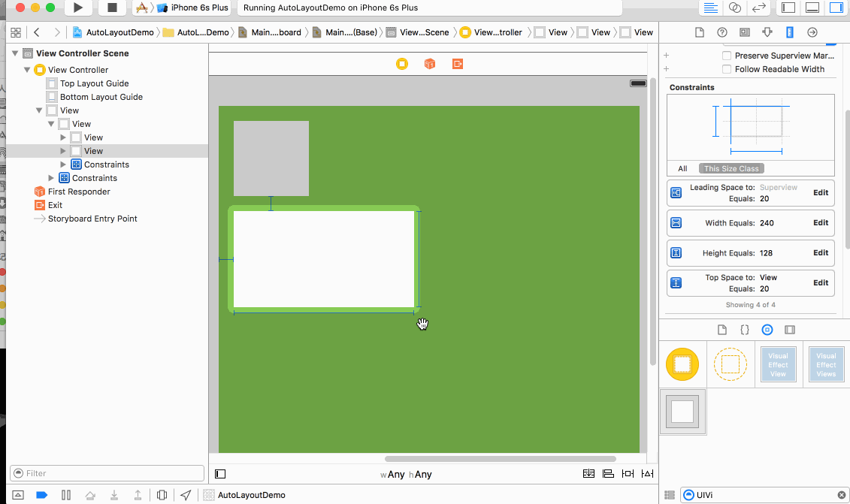The width and height of the screenshot is (850, 504).
Task: Collapse the View Controller Scene disclosure triangle
Action: (x=16, y=53)
